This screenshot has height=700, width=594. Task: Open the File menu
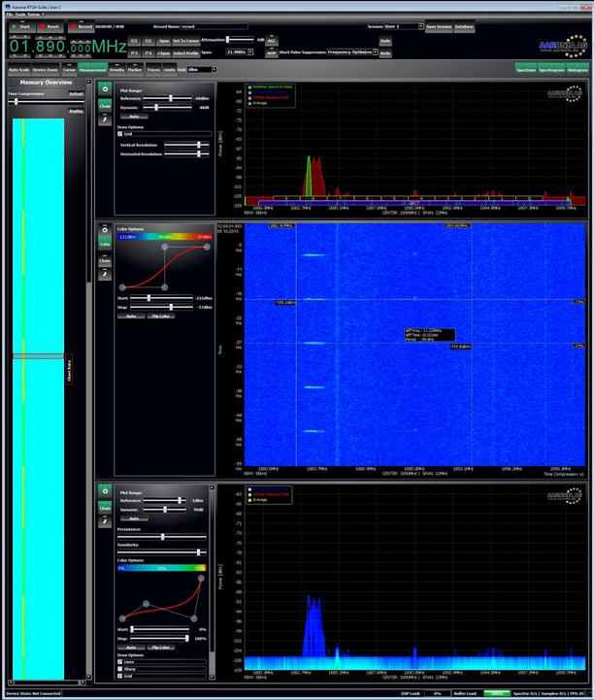[9, 16]
